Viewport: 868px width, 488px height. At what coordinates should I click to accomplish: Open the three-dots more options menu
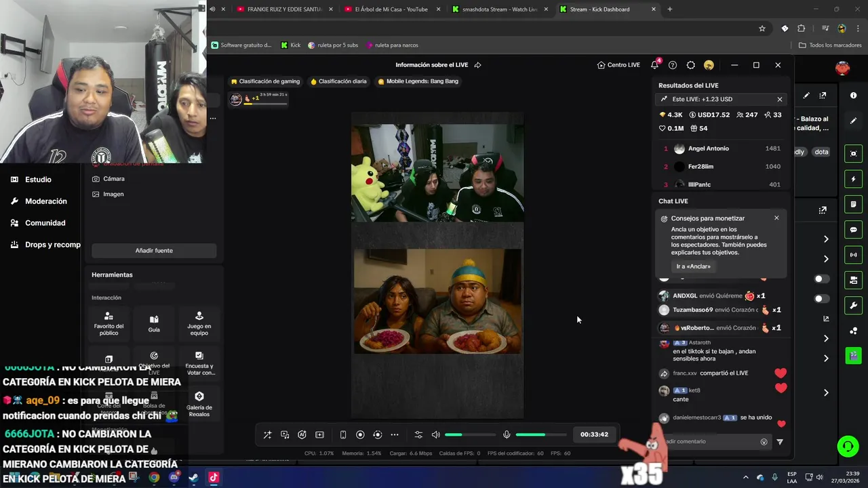(395, 434)
